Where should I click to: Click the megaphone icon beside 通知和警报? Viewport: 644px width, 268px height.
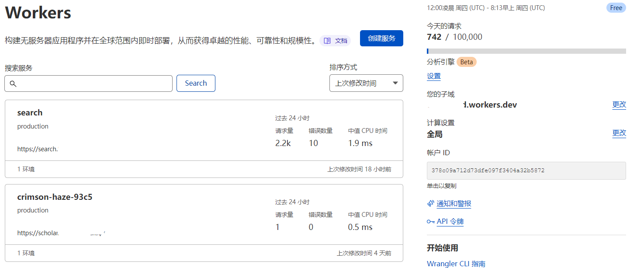tap(430, 204)
